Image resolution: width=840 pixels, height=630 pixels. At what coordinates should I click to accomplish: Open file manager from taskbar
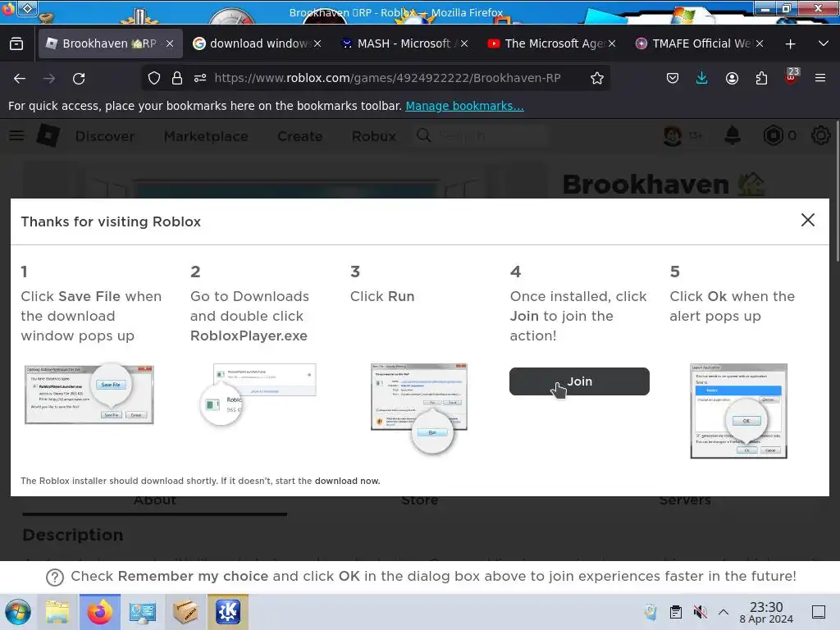click(x=57, y=612)
